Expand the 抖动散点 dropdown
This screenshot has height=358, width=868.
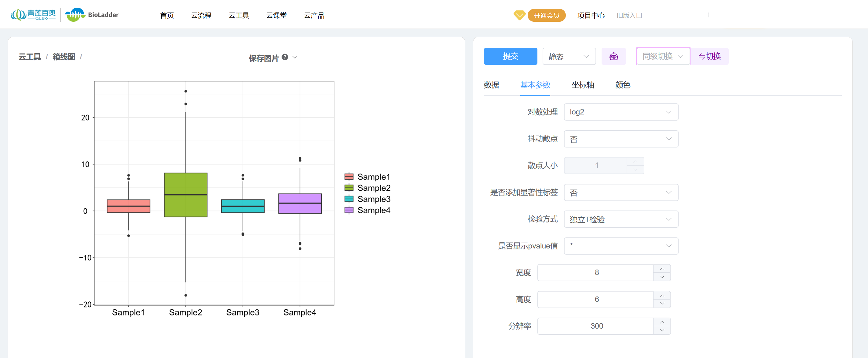coord(621,139)
